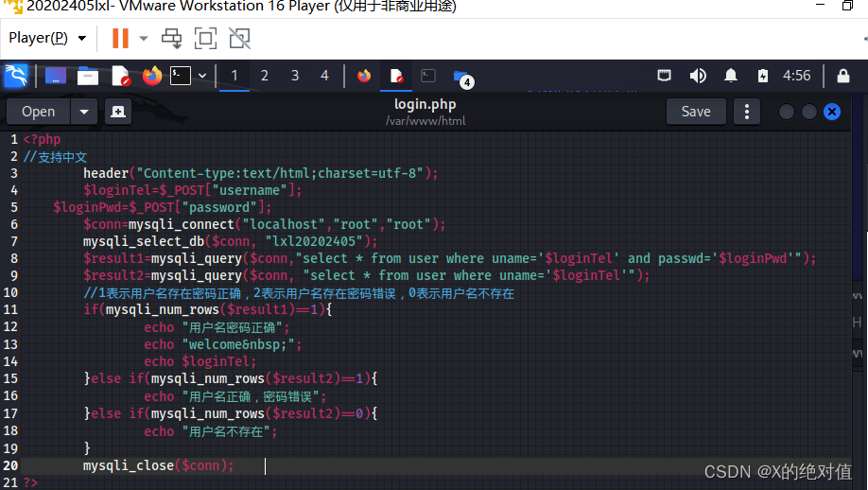The image size is (868, 490).
Task: Click the echo $loginTel line
Action: point(200,361)
